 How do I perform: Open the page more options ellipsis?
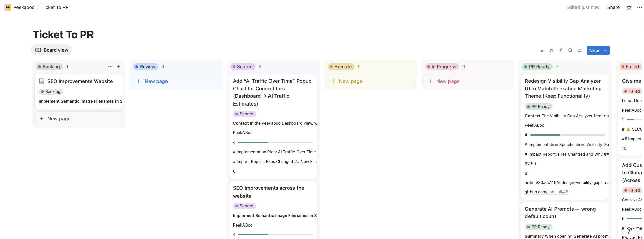tap(639, 7)
